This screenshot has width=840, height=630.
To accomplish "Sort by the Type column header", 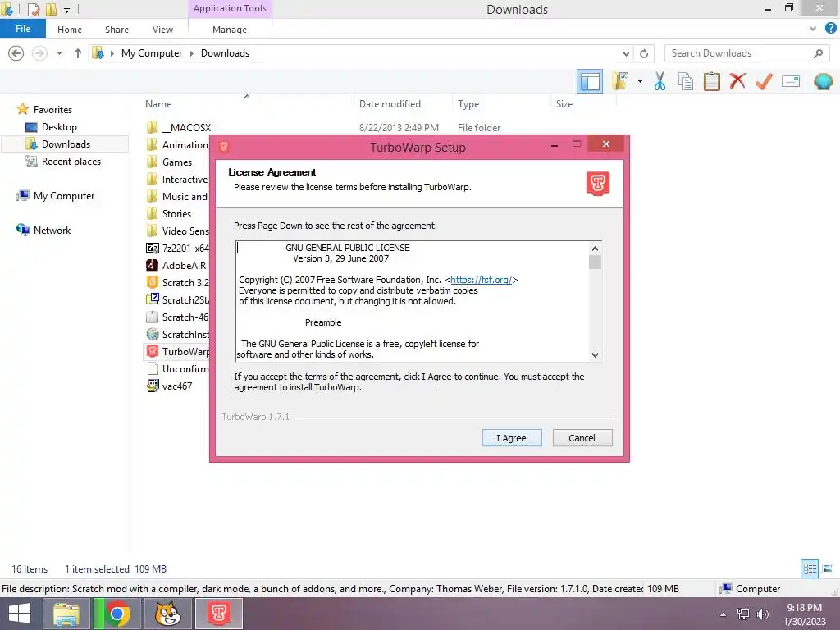I will tap(468, 104).
